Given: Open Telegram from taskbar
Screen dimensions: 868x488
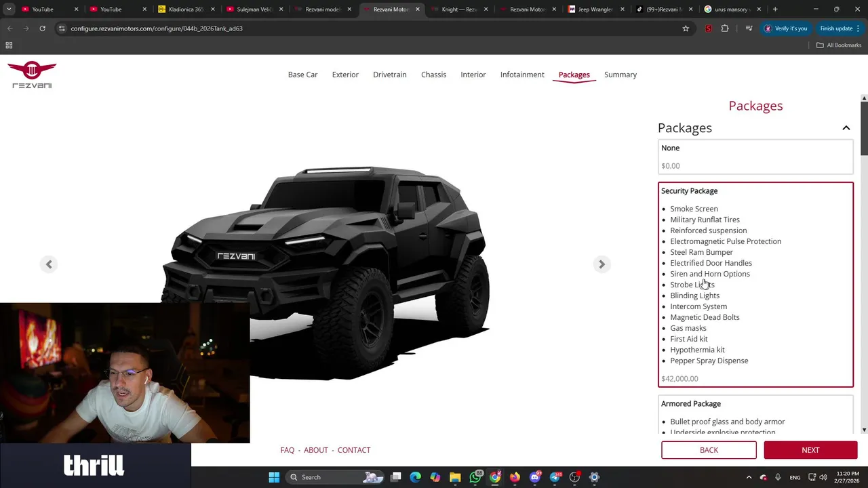Looking at the screenshot, I should [x=555, y=477].
